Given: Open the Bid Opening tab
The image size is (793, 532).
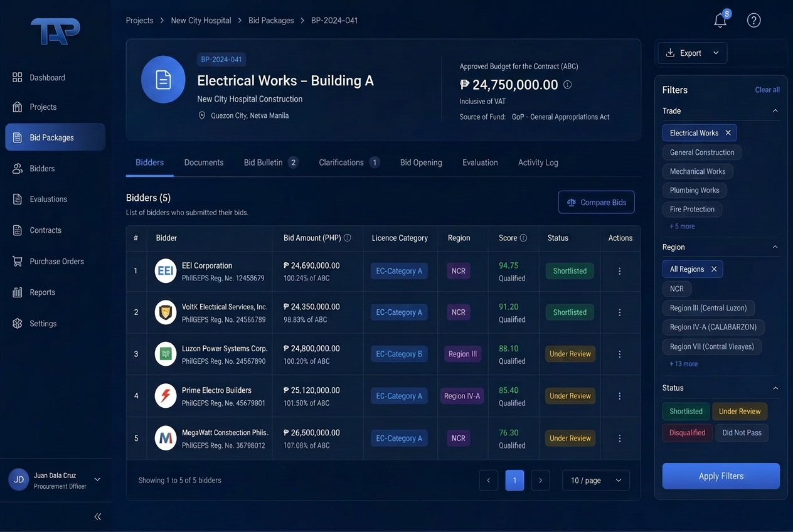Looking at the screenshot, I should pyautogui.click(x=421, y=162).
